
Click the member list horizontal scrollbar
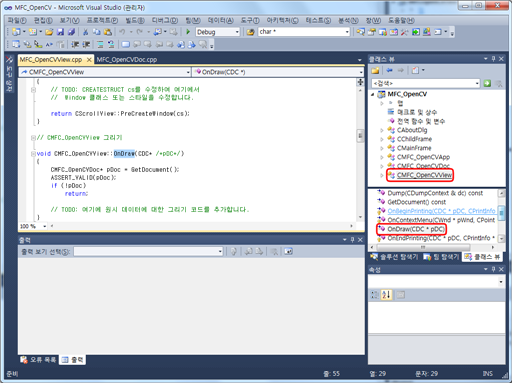click(423, 247)
